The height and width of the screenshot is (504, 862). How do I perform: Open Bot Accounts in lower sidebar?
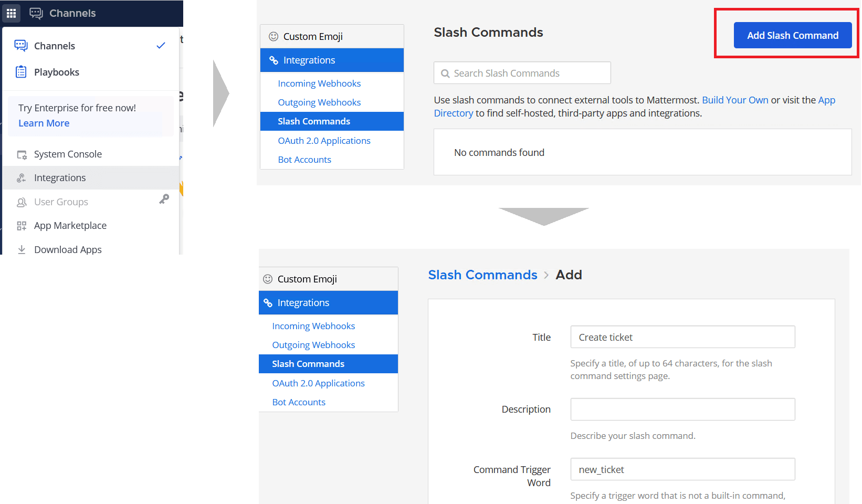pyautogui.click(x=299, y=402)
